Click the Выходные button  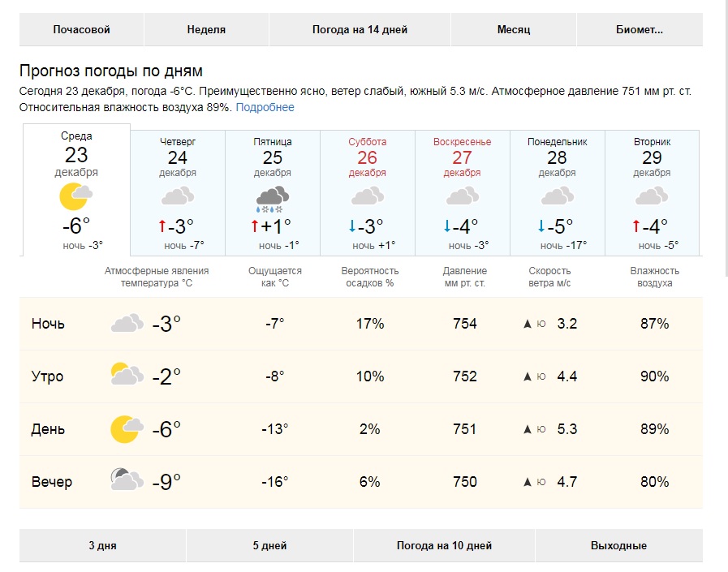click(x=619, y=545)
